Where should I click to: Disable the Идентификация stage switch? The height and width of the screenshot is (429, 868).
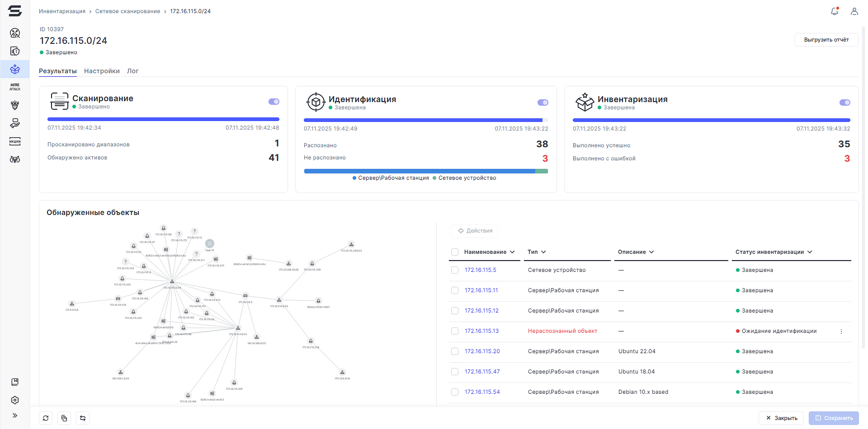(542, 103)
